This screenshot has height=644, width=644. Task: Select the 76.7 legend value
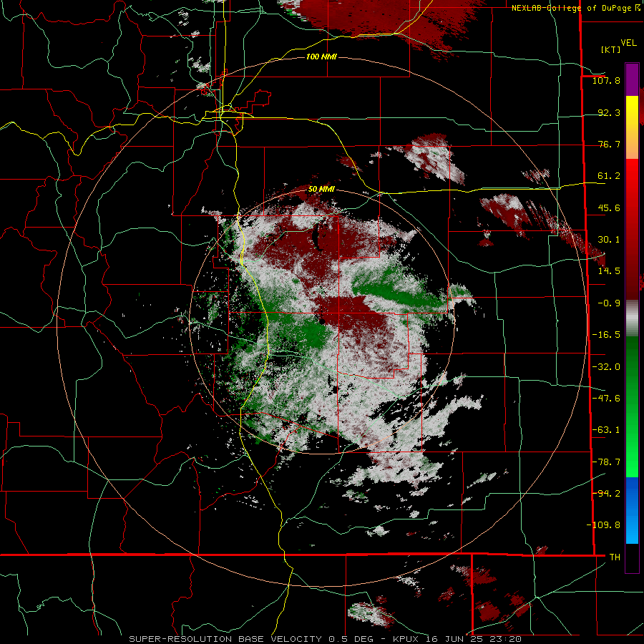[x=609, y=144]
